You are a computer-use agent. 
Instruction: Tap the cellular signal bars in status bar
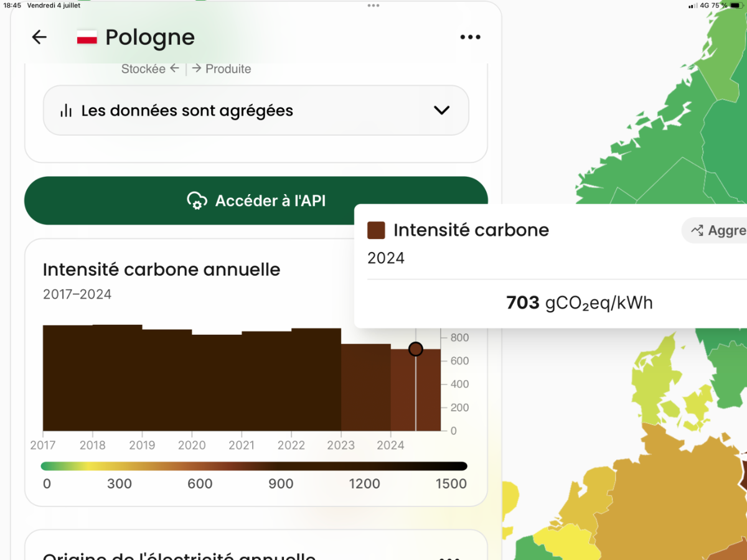(x=692, y=6)
